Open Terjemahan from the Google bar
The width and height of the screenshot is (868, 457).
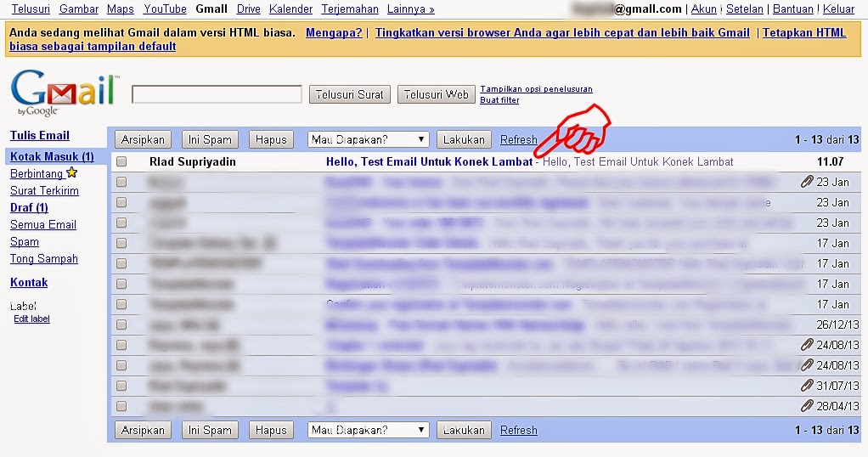tap(350, 8)
